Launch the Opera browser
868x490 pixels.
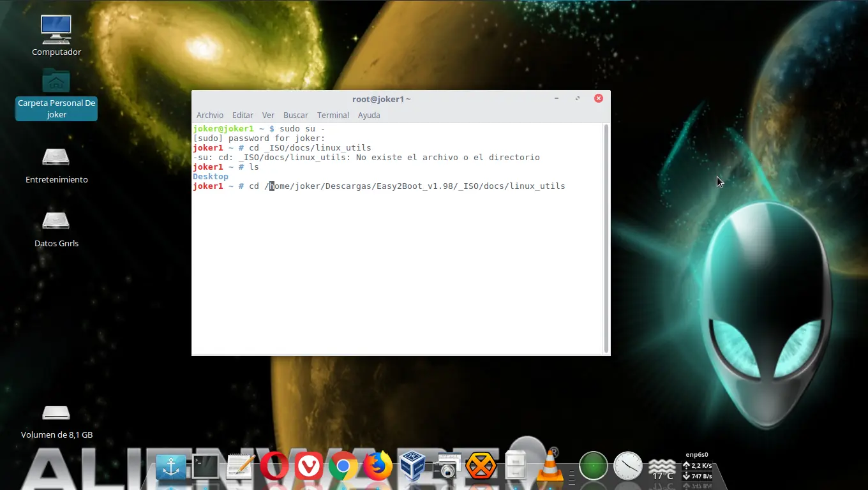coord(274,466)
